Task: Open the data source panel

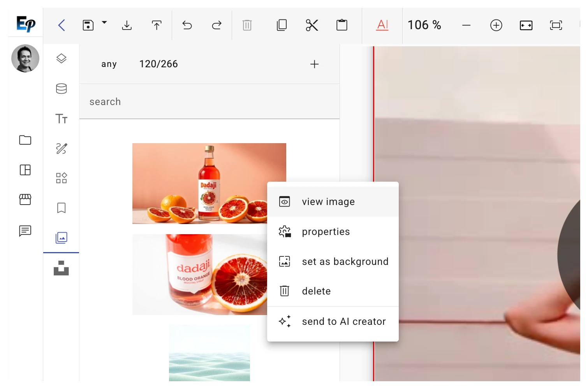Action: tap(61, 88)
